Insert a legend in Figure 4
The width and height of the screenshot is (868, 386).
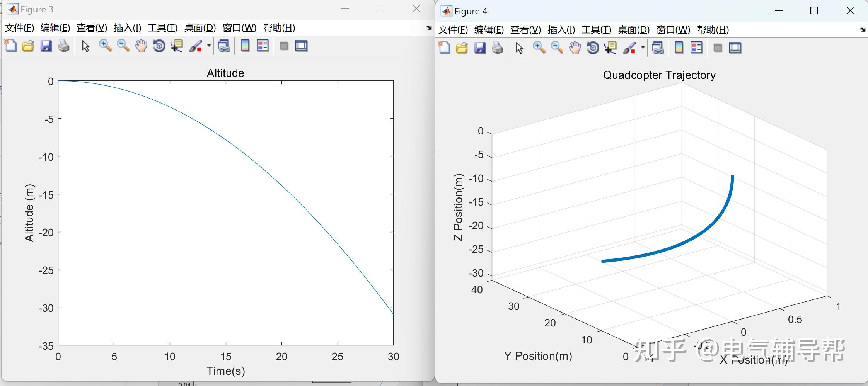coord(696,48)
